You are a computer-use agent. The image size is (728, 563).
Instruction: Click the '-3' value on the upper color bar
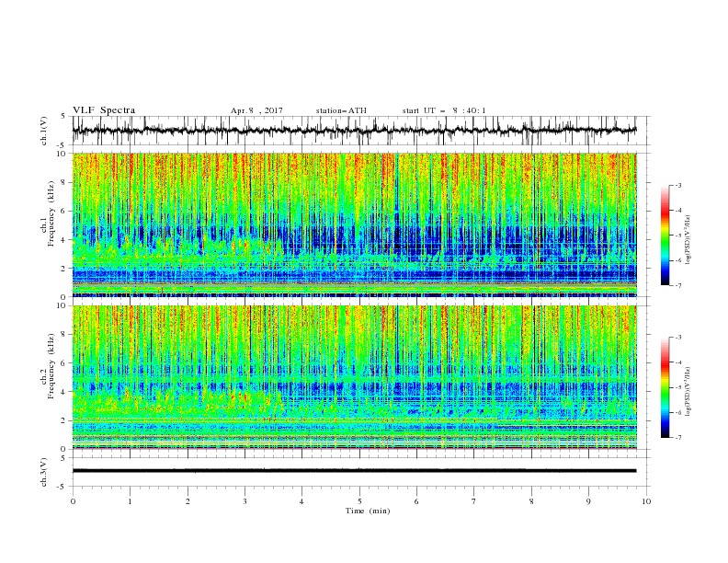[x=677, y=185]
